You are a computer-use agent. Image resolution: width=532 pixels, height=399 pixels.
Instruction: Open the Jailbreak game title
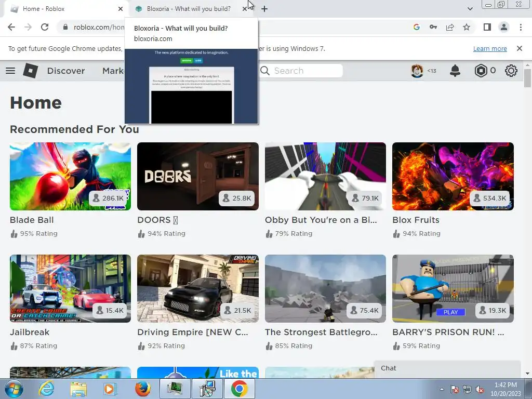30,332
